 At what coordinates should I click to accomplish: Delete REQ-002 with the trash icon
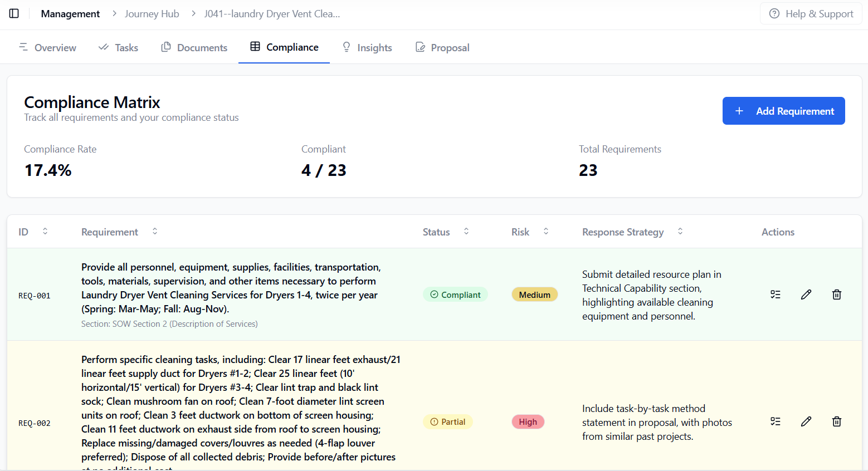836,421
